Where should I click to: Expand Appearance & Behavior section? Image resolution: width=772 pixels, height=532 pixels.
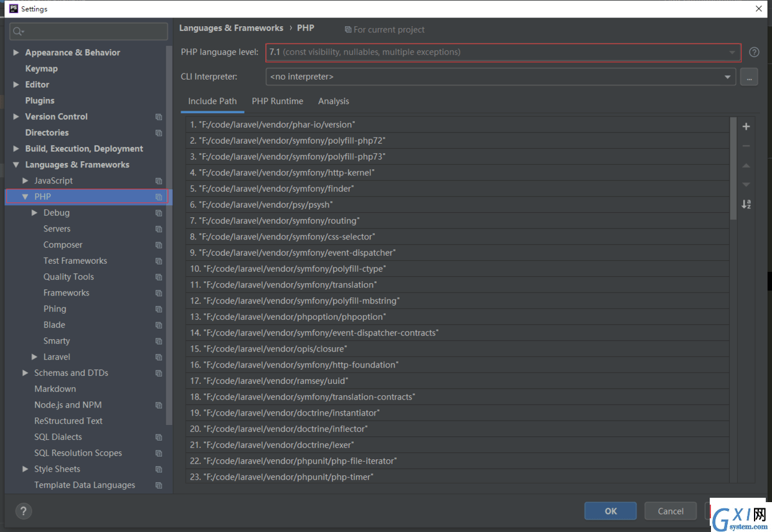click(x=16, y=53)
